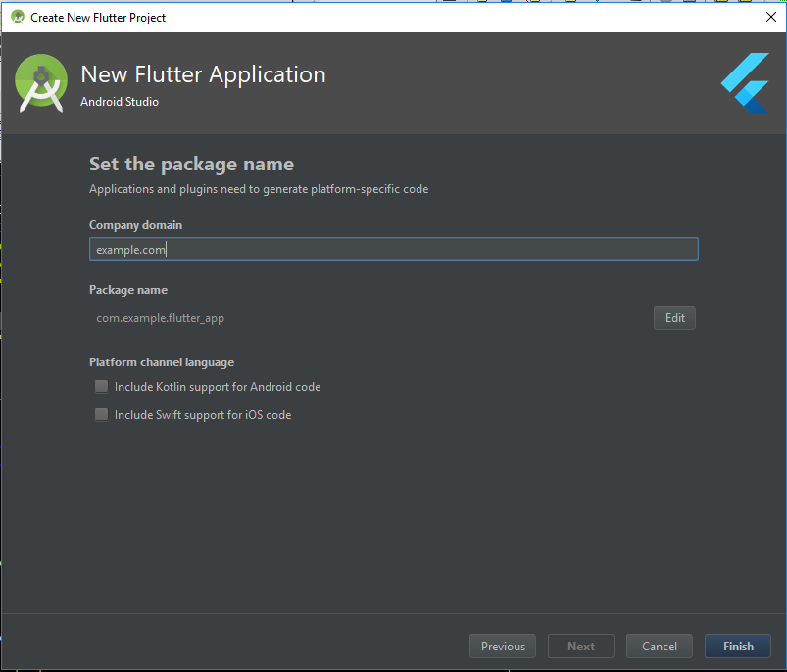Click the 'Create New Flutter Project' window title
The image size is (787, 672).
coord(98,18)
